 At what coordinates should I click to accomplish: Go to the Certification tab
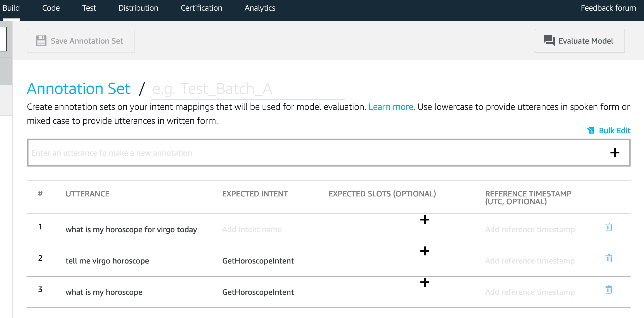[x=201, y=8]
